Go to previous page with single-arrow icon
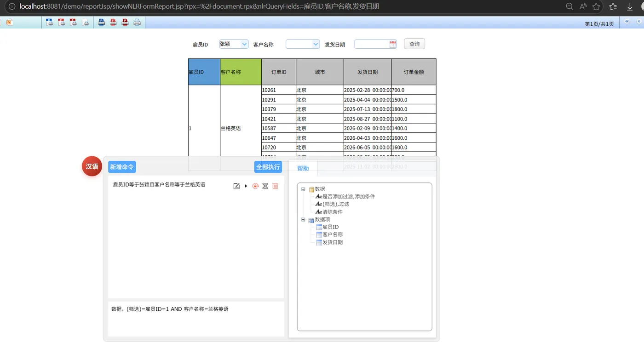This screenshot has width=644, height=342. tap(640, 22)
